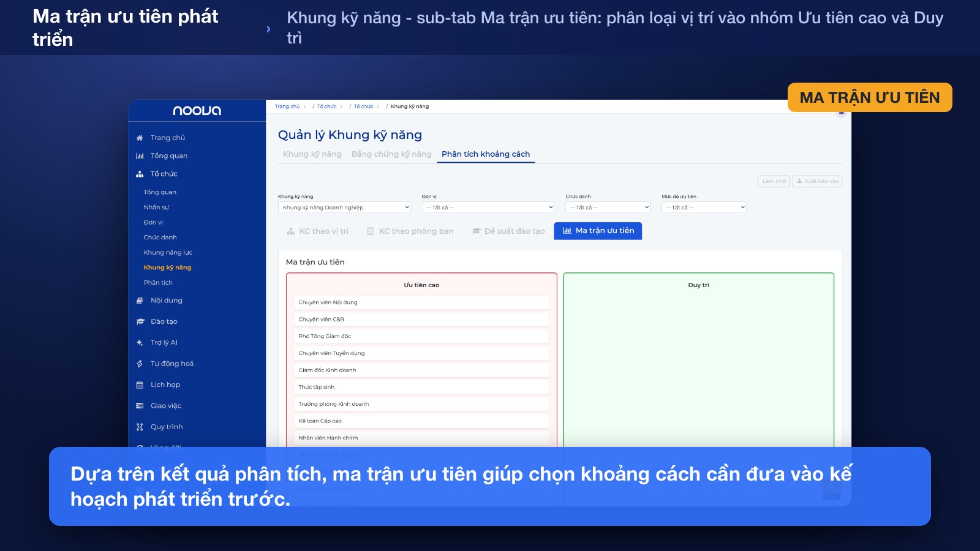Select Nhân viên Hành chính row

[421, 438]
